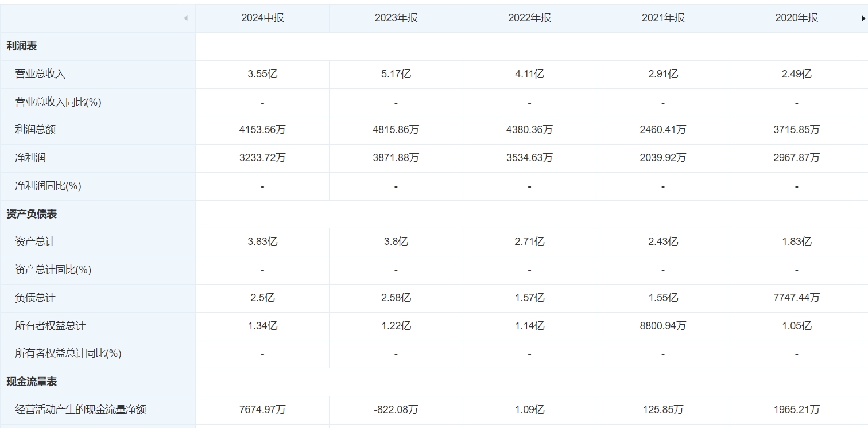Expand the 资产负债表 section header
The image size is (868, 428).
(x=32, y=214)
